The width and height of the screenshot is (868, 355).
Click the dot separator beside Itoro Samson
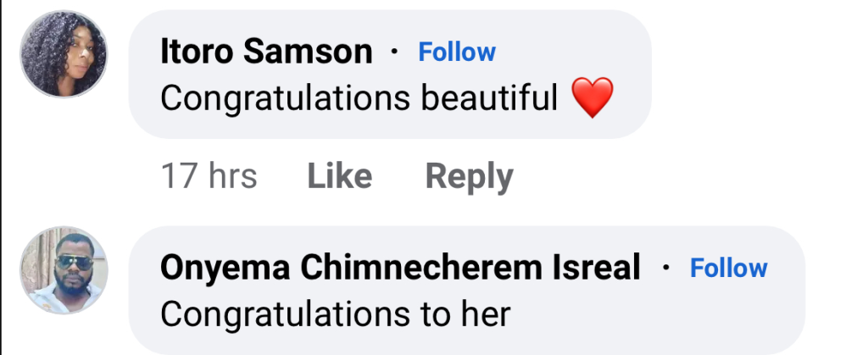point(394,53)
